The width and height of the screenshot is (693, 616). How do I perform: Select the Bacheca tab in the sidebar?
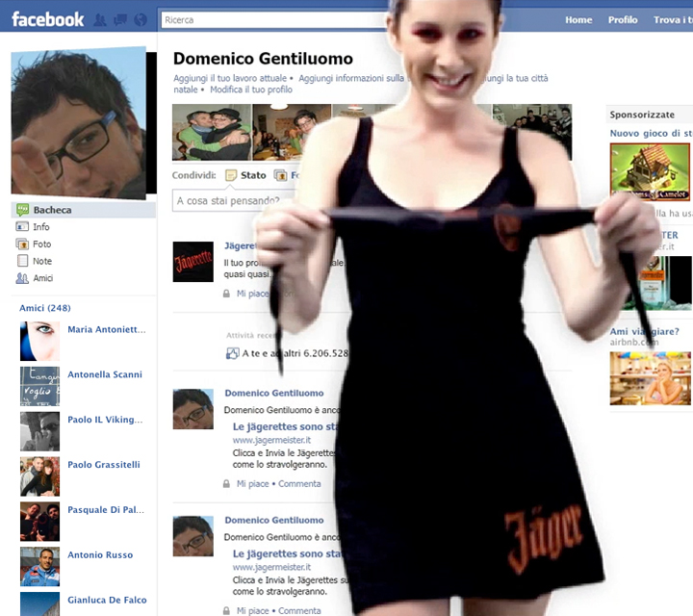point(84,210)
